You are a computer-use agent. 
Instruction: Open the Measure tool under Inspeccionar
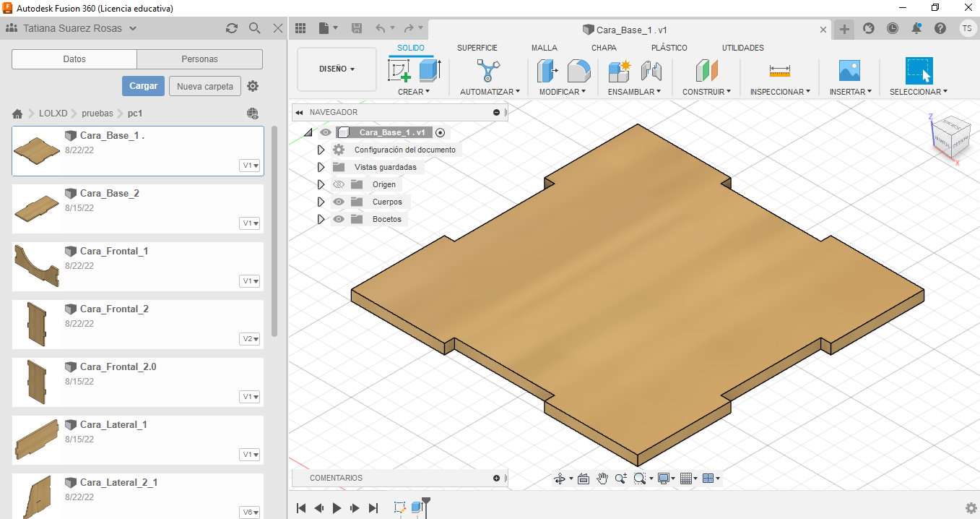pos(779,71)
